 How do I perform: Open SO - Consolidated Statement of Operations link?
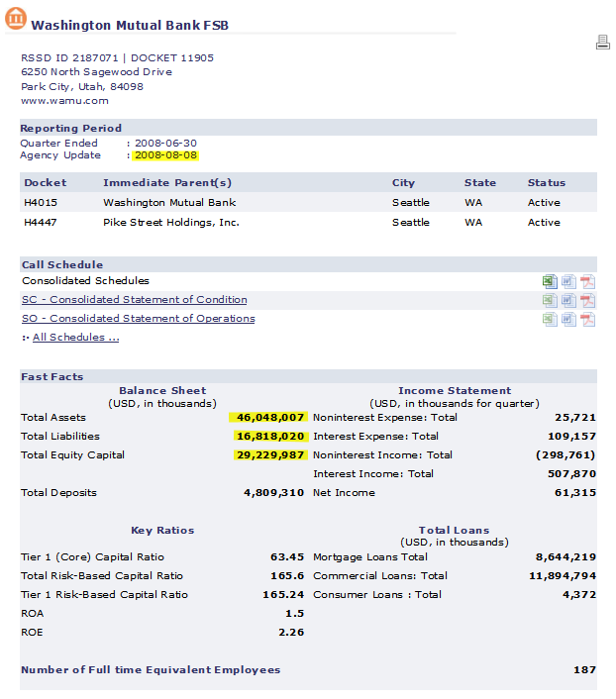tap(139, 318)
